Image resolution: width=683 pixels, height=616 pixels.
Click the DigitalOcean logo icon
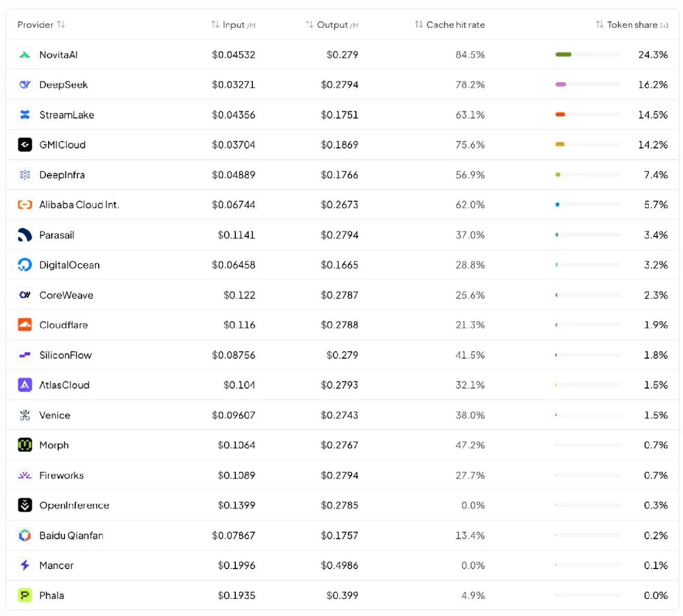25,265
